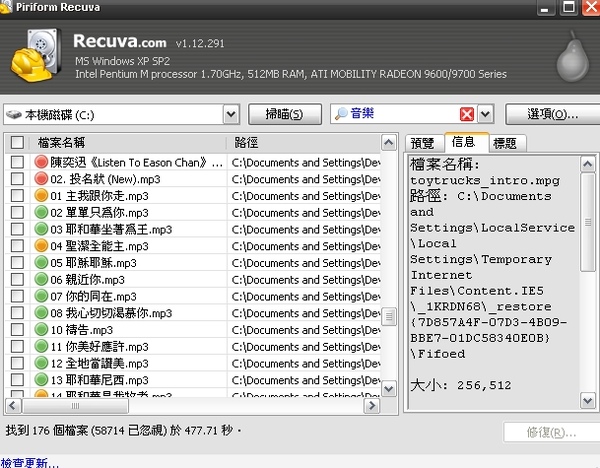Click green status dot for 03 耶和華坐著為王.mp3

click(x=41, y=229)
